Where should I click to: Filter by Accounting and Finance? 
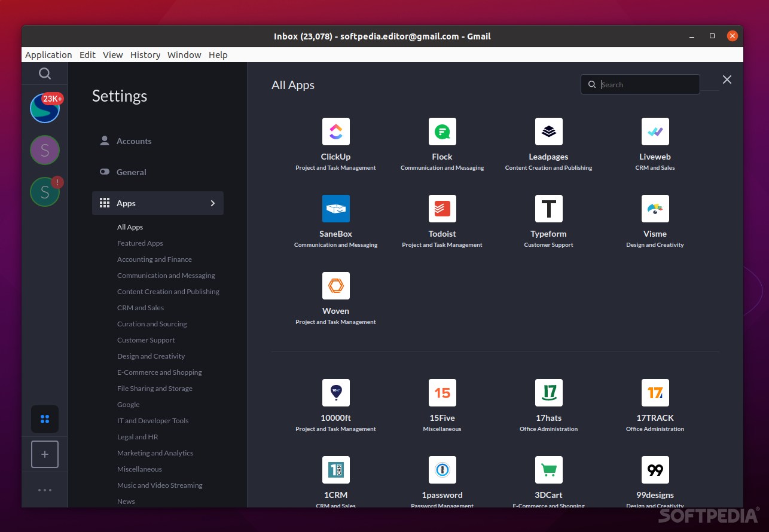coord(154,259)
